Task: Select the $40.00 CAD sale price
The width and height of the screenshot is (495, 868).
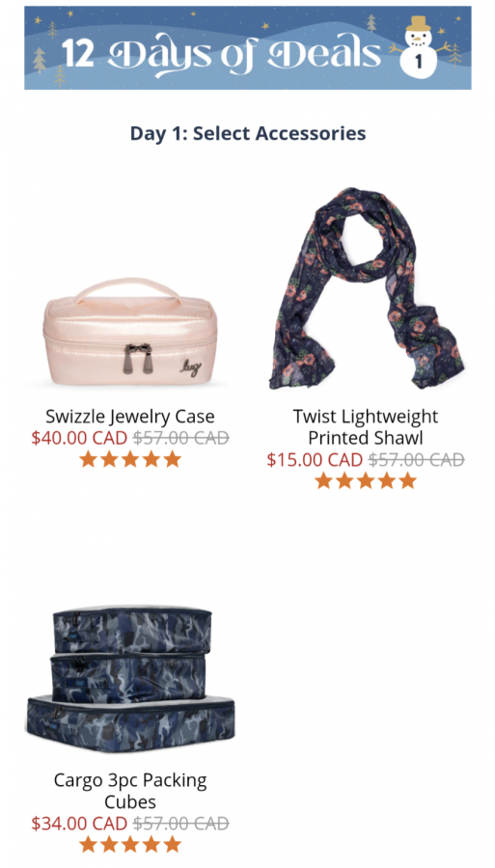Action: pyautogui.click(x=80, y=438)
